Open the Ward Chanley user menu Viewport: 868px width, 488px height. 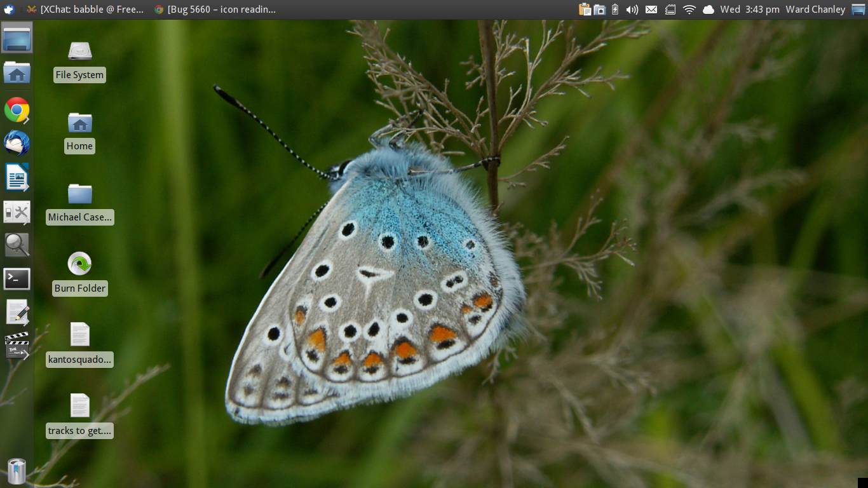point(815,10)
